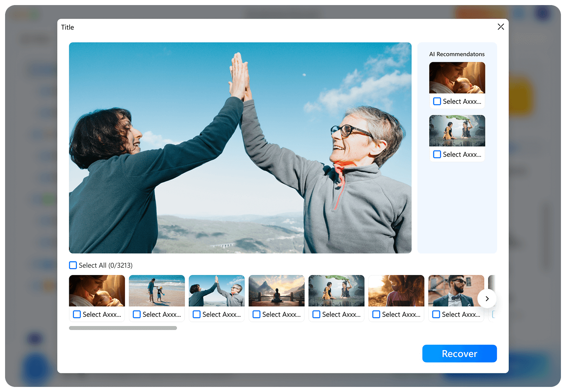Click the horizontal scrollbar under the thumbnails
This screenshot has height=392, width=566.
click(123, 328)
